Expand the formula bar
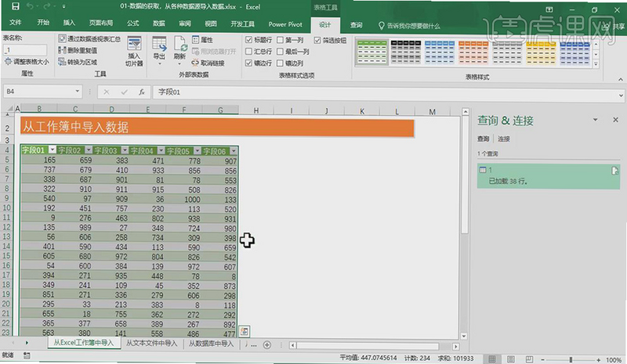The width and height of the screenshot is (627, 364). click(x=621, y=95)
